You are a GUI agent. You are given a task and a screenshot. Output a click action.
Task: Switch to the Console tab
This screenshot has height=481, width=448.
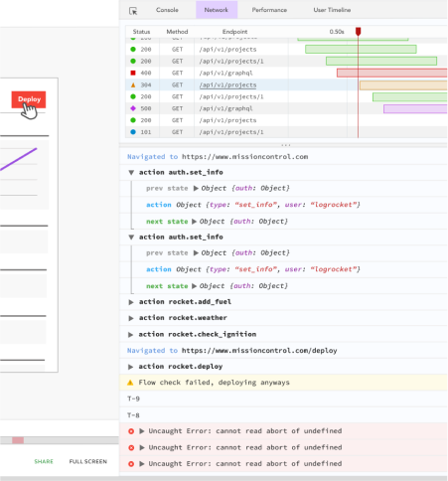coord(167,10)
